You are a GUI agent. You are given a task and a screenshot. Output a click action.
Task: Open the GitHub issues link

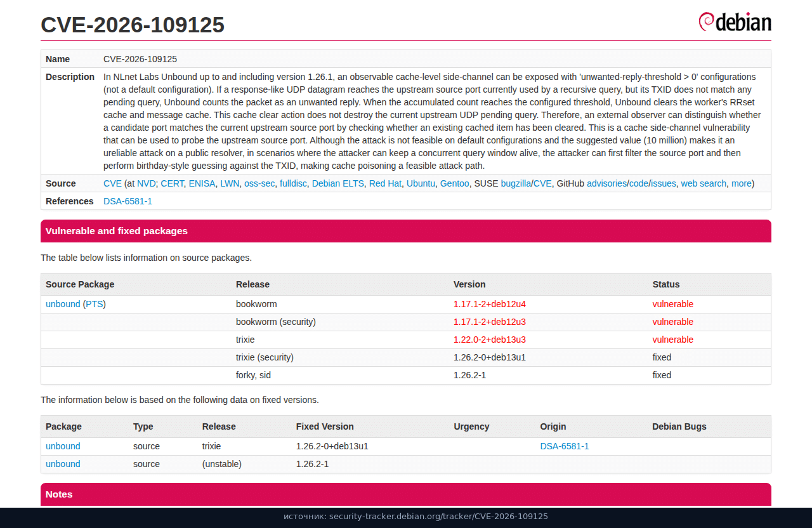tap(664, 183)
